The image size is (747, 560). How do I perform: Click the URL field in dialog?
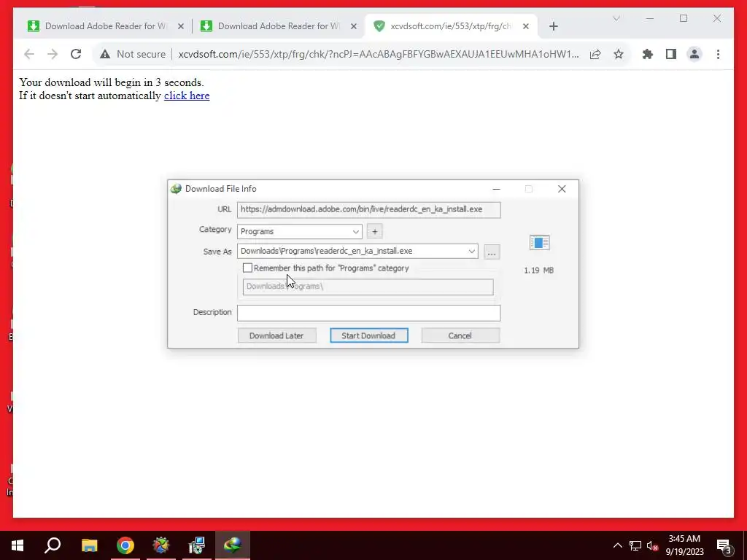[x=368, y=209]
